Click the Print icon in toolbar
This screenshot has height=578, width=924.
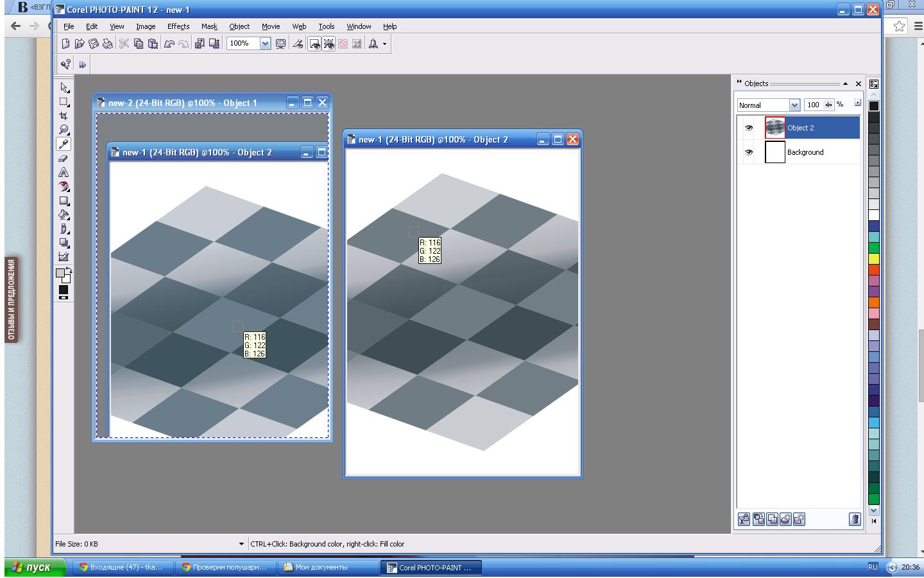(x=108, y=44)
